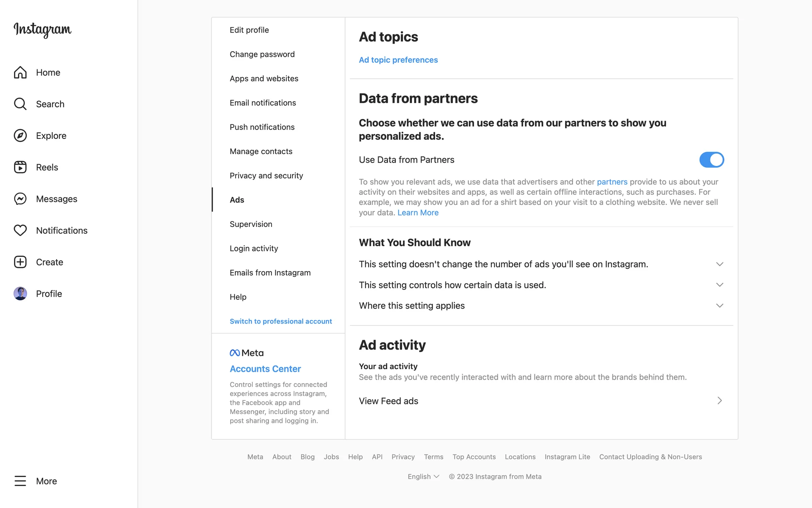Disable Use Data from Partners toggle
This screenshot has height=508, width=812.
711,160
